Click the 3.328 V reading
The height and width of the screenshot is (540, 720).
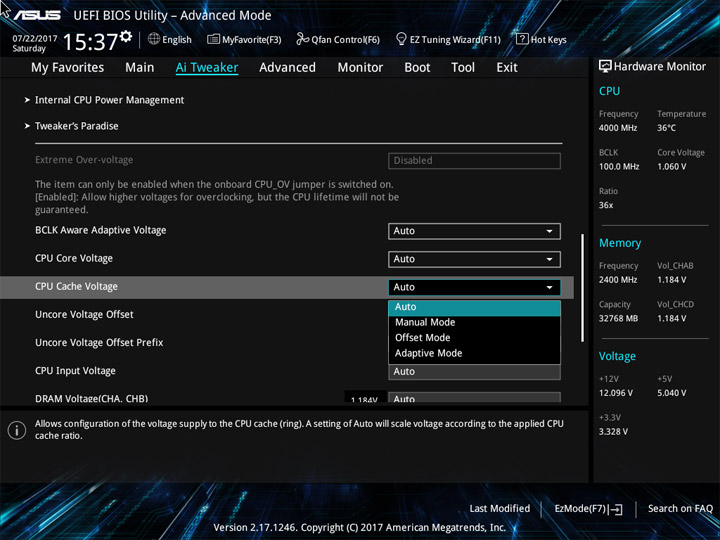613,432
